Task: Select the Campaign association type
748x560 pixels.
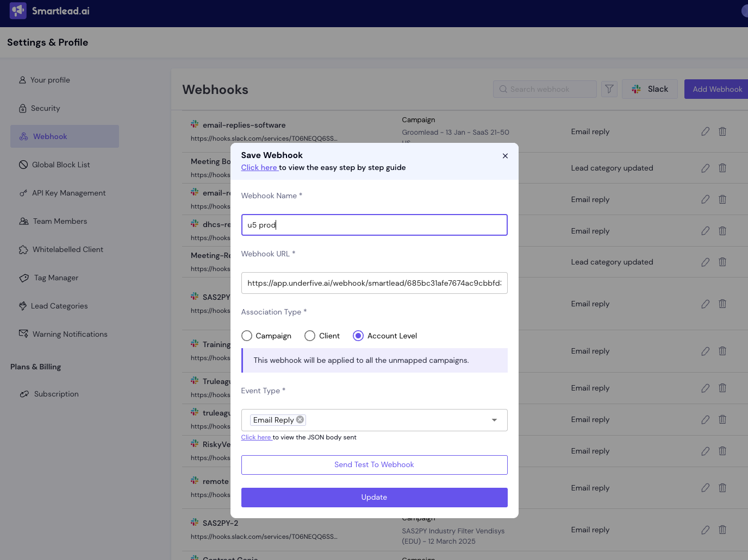Action: [247, 336]
